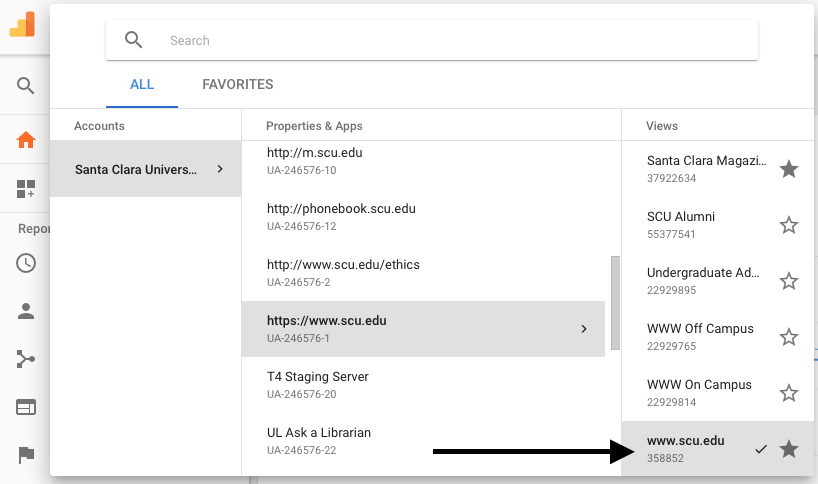Open Behavior reports icon in sidebar
The image size is (818, 484).
click(25, 407)
